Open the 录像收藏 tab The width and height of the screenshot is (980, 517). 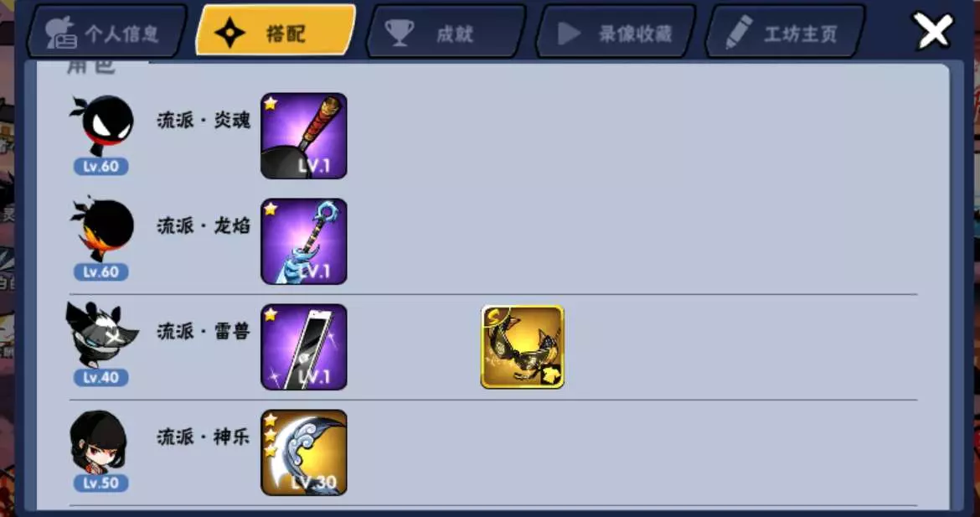pos(615,33)
